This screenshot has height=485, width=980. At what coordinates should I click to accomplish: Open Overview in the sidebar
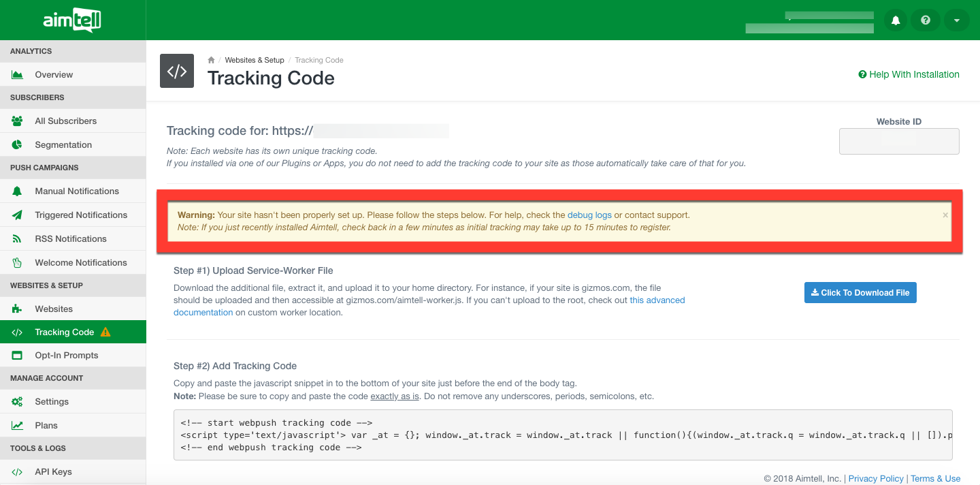(x=73, y=75)
